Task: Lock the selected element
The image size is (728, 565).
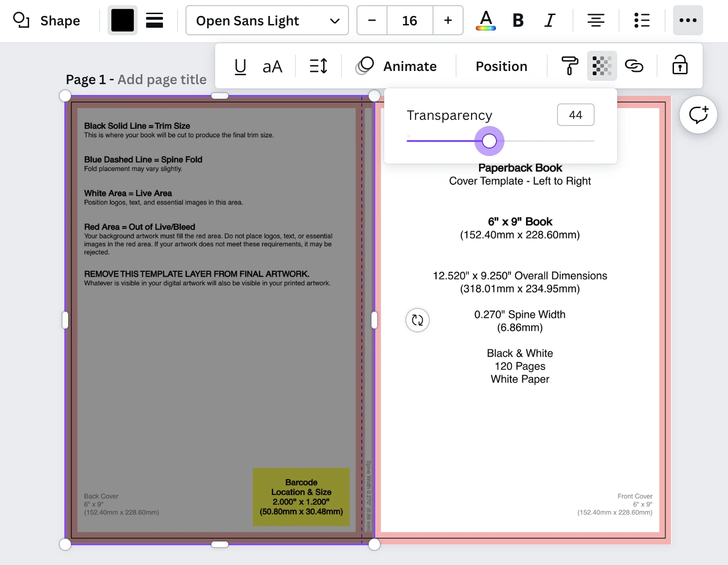Action: [680, 66]
